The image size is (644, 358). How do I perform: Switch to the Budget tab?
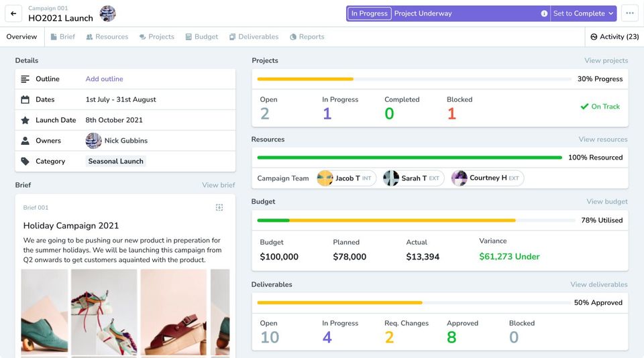point(202,37)
